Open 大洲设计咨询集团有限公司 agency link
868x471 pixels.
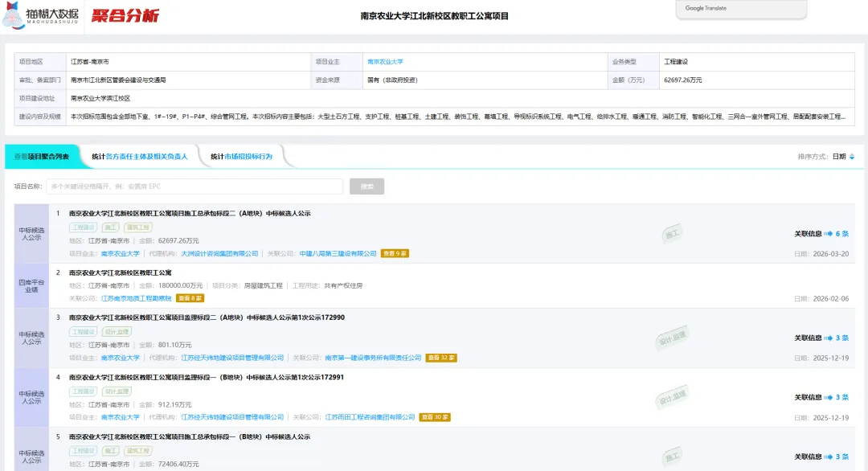(x=219, y=253)
